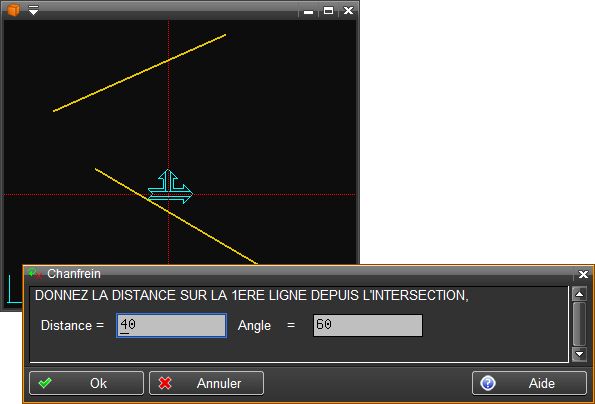Cancel with the Annuler button
595x404 pixels.
click(x=206, y=383)
